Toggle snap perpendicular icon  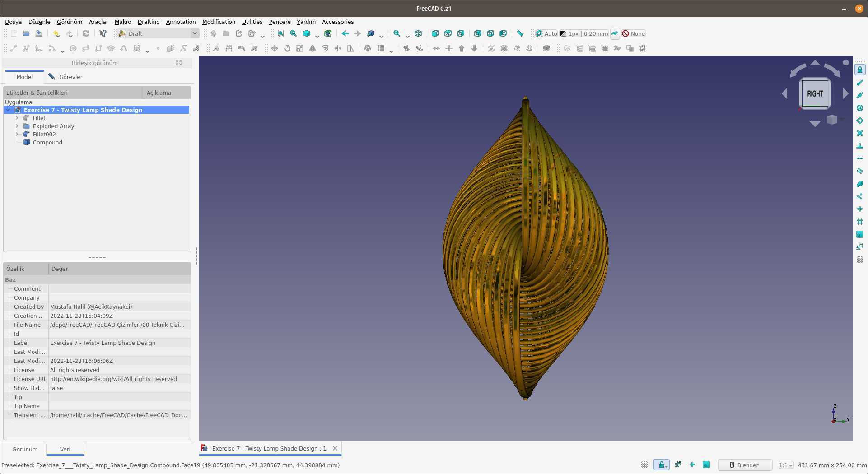[860, 146]
